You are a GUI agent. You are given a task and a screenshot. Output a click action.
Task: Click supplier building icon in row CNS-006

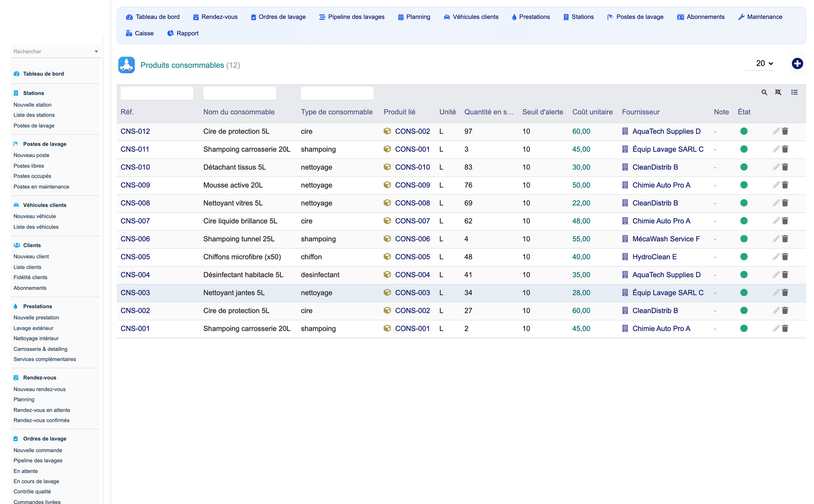click(x=625, y=239)
